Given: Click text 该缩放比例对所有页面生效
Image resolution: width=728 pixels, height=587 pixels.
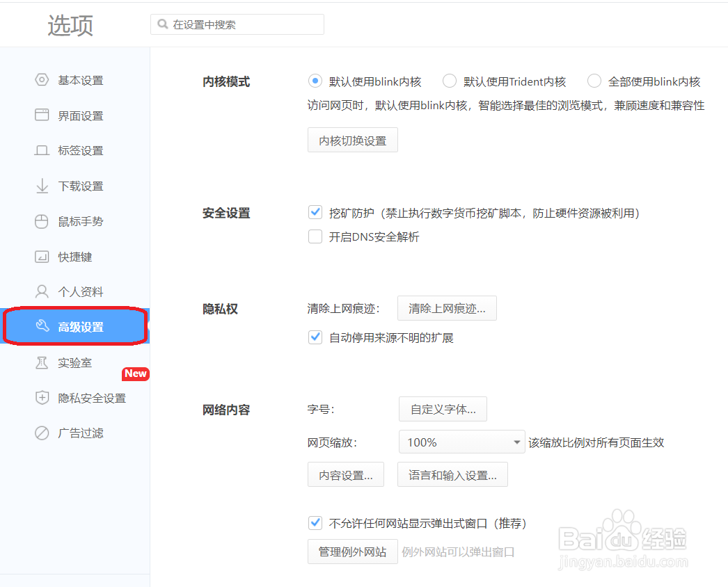Looking at the screenshot, I should 596,442.
